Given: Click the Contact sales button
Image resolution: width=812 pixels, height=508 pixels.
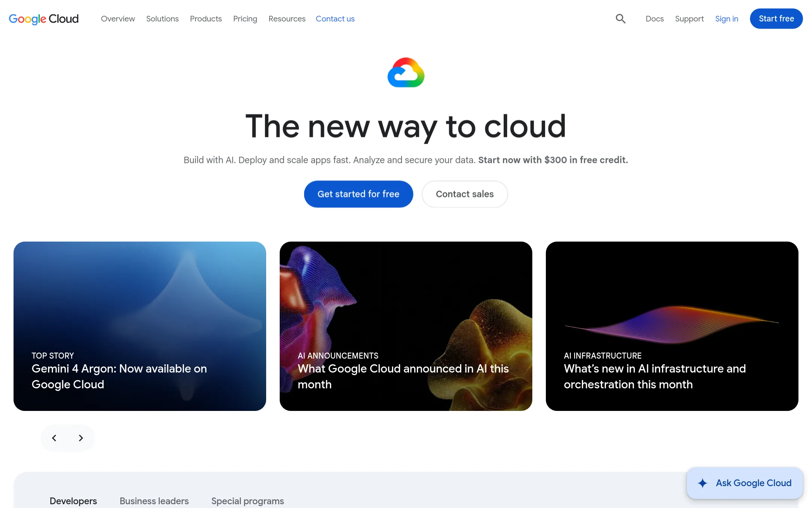Looking at the screenshot, I should point(465,194).
